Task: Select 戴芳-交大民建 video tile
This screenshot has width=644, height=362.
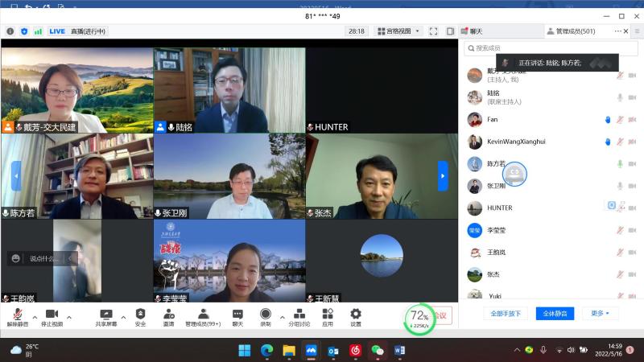Action: (76, 90)
